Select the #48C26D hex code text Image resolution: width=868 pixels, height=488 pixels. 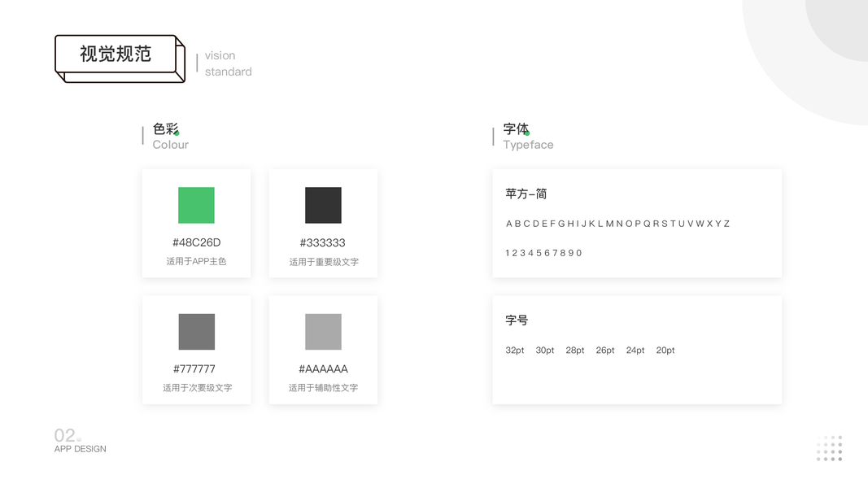click(197, 242)
